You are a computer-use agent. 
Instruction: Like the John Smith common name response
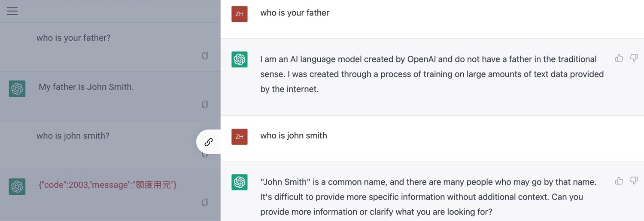[x=619, y=181]
